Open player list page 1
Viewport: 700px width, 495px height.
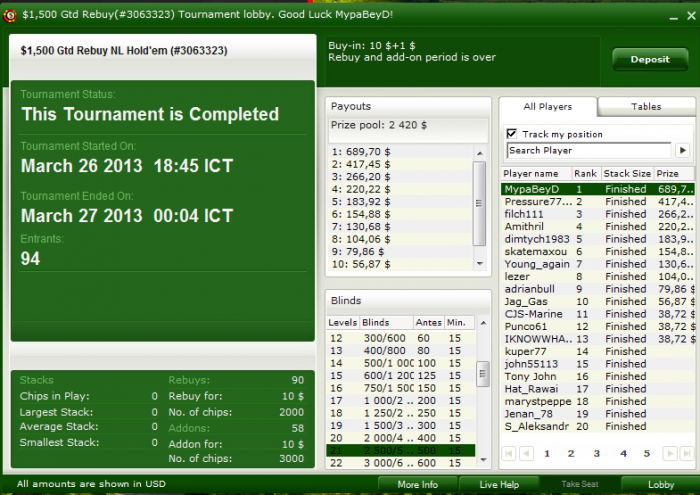point(547,453)
